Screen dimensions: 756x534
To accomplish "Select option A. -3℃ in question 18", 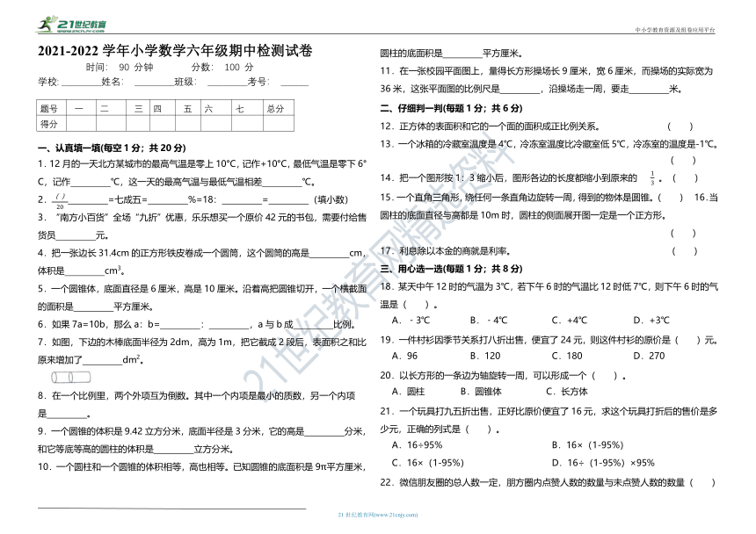I will click(x=411, y=321).
